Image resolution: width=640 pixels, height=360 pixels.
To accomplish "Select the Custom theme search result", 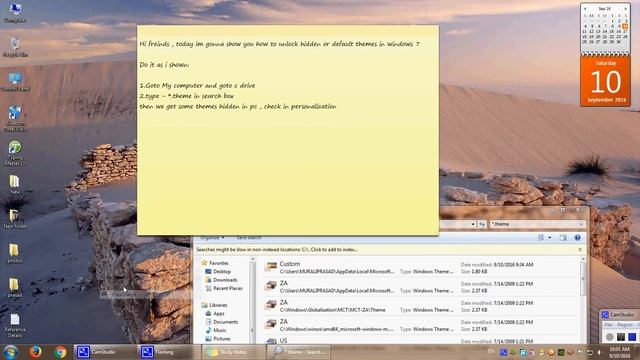I will tap(420, 267).
